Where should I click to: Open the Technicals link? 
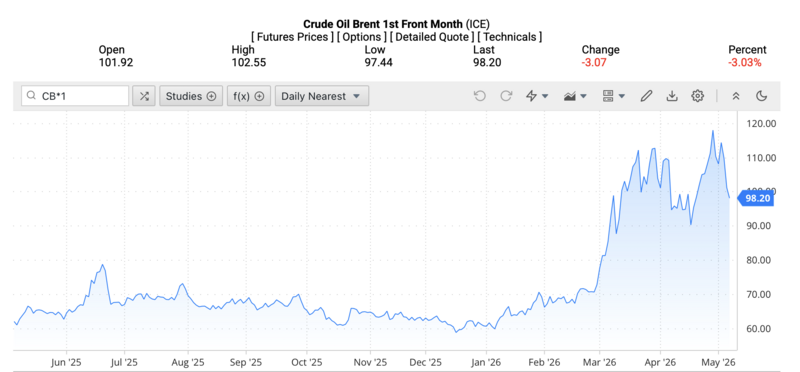tap(509, 37)
